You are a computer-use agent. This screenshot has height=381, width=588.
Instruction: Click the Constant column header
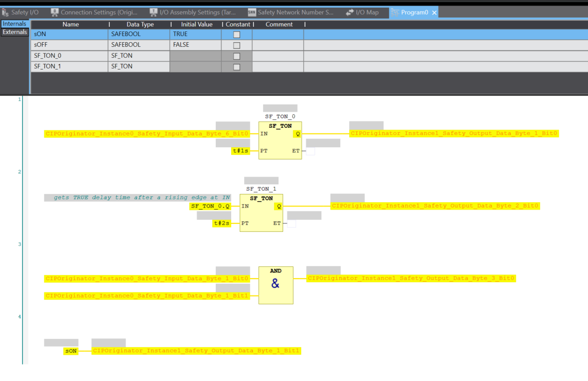click(x=238, y=24)
